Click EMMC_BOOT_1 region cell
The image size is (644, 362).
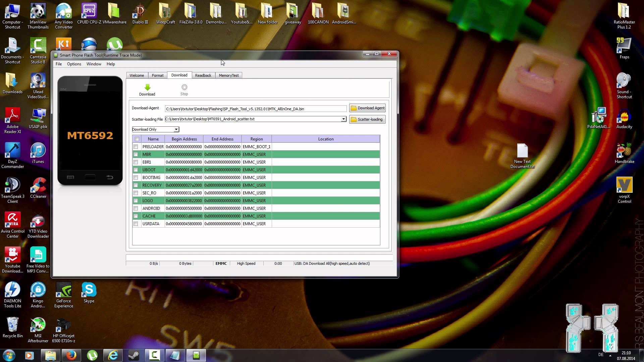(x=257, y=147)
